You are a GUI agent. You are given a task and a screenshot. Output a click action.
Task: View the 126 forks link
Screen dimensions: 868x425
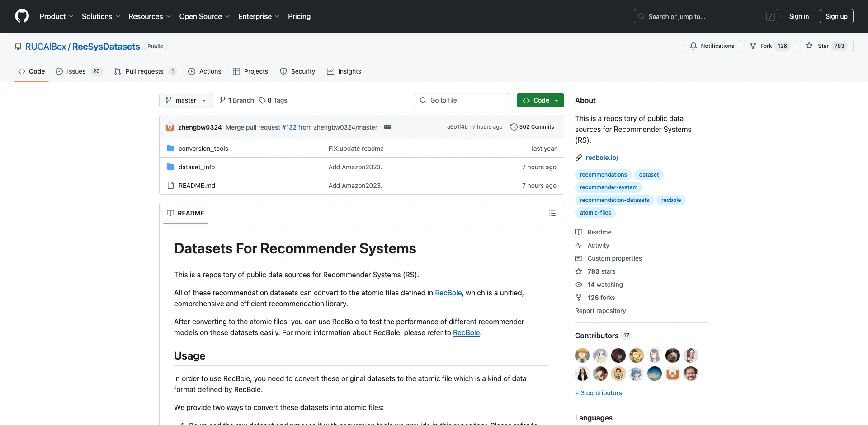(x=595, y=298)
